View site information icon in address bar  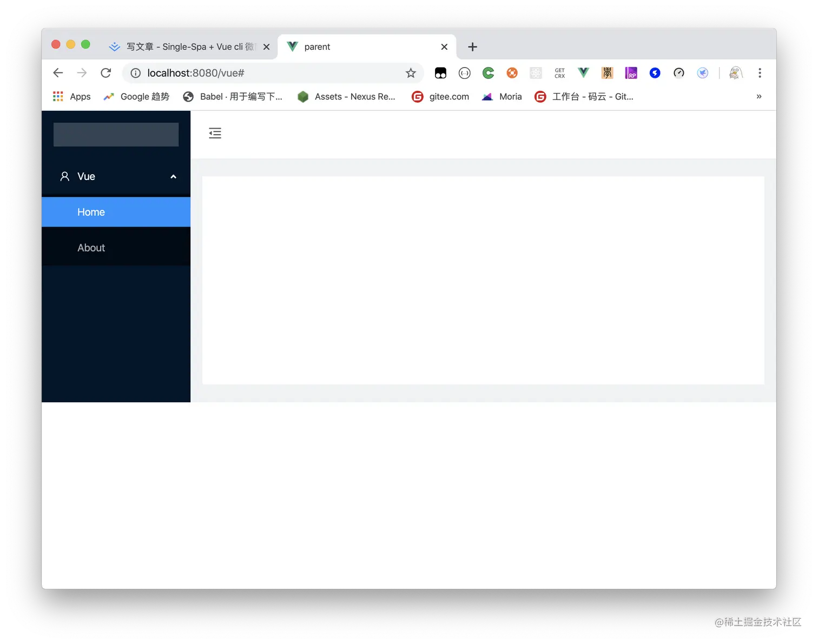(x=135, y=73)
